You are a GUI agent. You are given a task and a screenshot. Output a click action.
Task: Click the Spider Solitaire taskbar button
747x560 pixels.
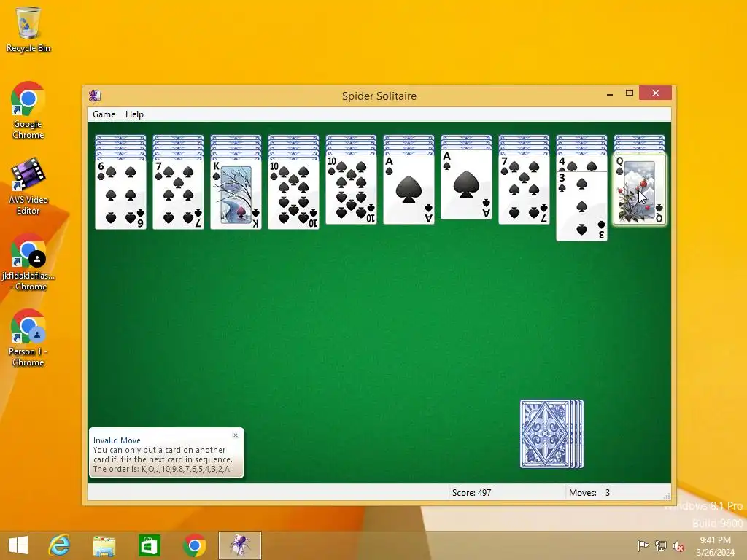239,545
